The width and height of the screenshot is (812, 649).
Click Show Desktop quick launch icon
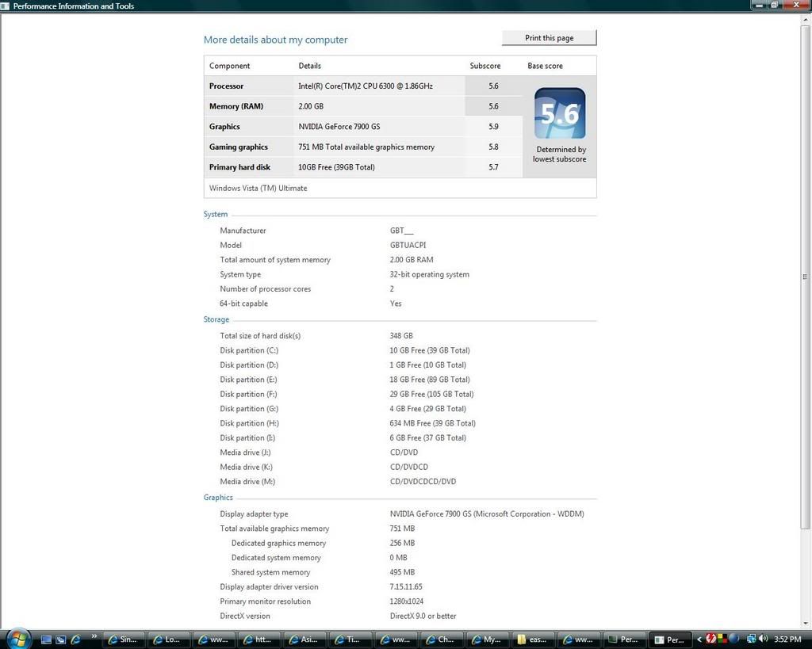pyautogui.click(x=46, y=639)
